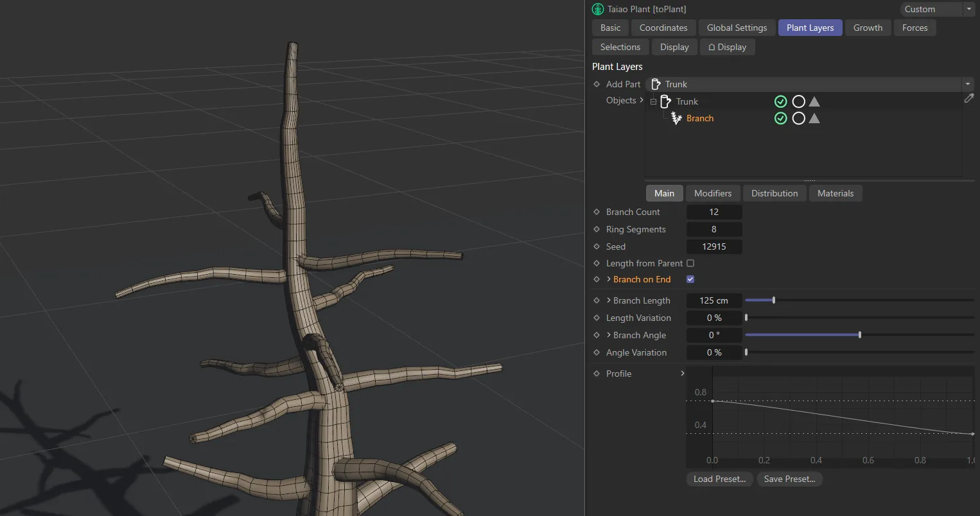Image resolution: width=980 pixels, height=516 pixels.
Task: Click the keyframe diamond next to Branch Count
Action: pyautogui.click(x=597, y=212)
